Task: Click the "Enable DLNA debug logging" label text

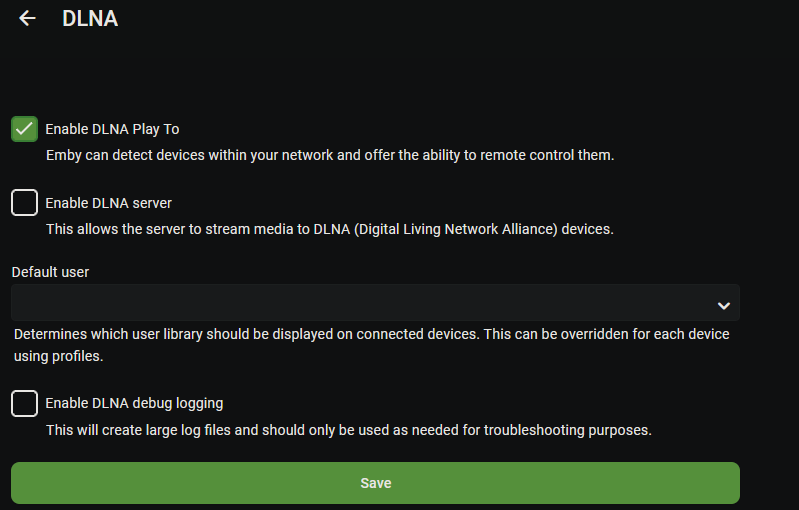Action: tap(134, 403)
